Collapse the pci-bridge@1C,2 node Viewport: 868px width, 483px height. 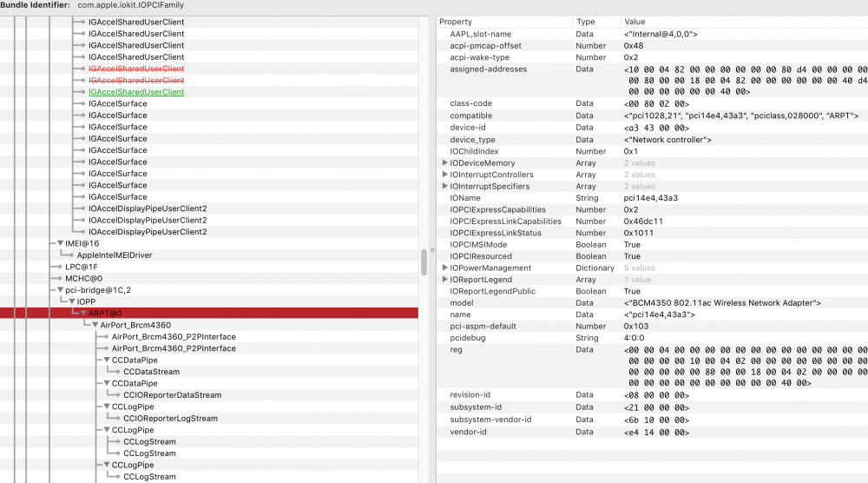(x=60, y=290)
